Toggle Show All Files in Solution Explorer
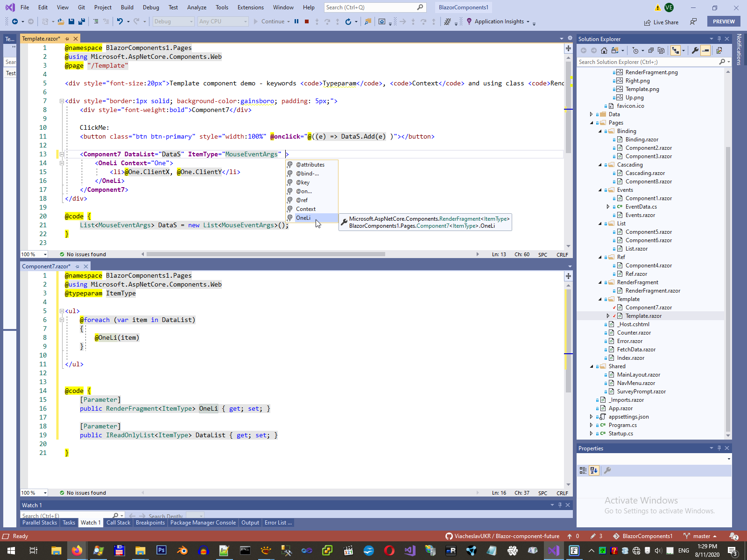Viewport: 747px width, 560px height. [661, 50]
